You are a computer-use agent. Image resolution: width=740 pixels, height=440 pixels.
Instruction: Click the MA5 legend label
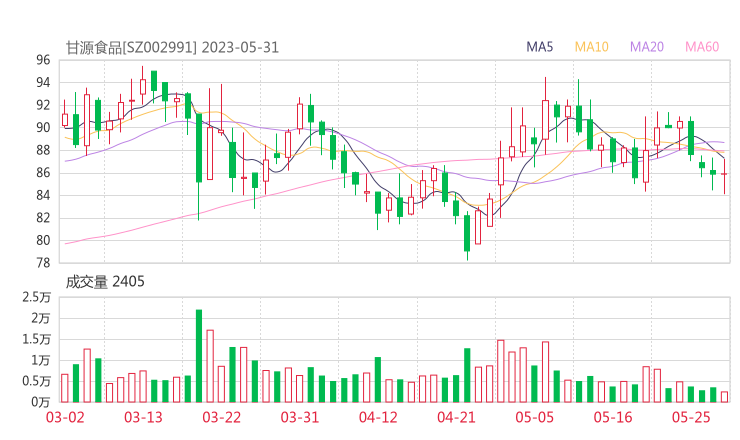point(539,47)
